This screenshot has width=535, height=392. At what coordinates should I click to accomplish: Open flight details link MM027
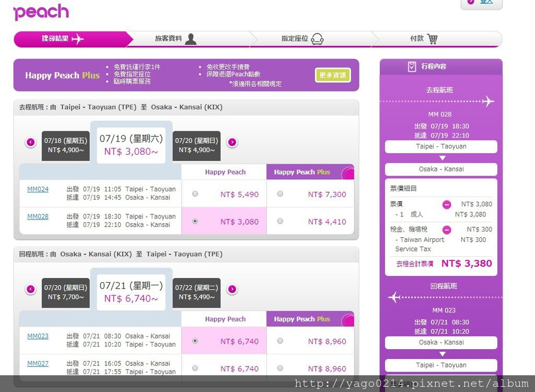click(x=38, y=363)
